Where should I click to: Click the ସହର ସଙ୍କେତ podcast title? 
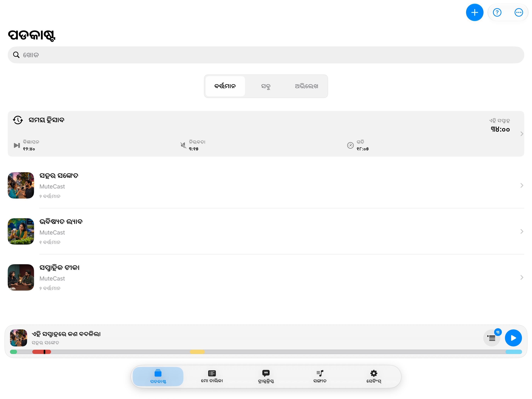(59, 176)
